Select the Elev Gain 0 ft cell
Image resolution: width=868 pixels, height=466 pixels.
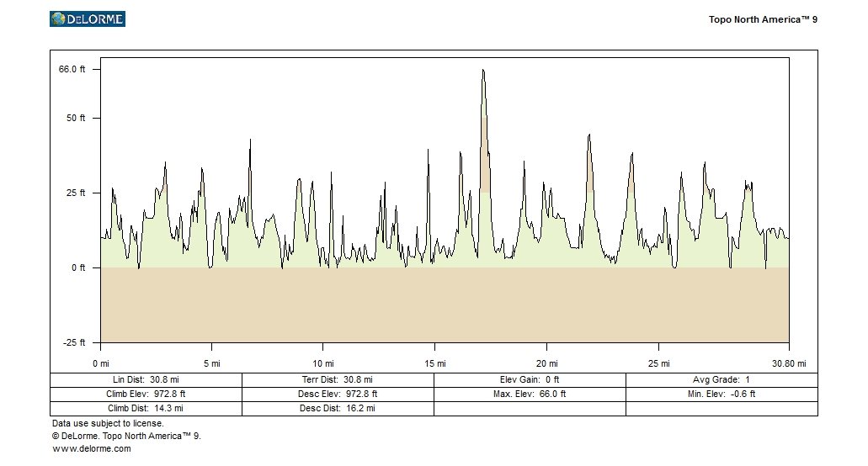coord(530,380)
